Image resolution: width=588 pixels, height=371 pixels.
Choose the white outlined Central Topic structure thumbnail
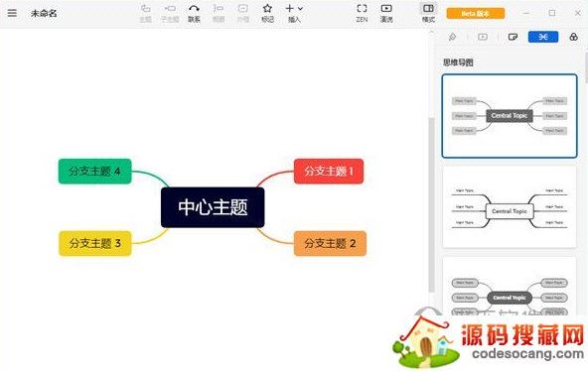[510, 206]
